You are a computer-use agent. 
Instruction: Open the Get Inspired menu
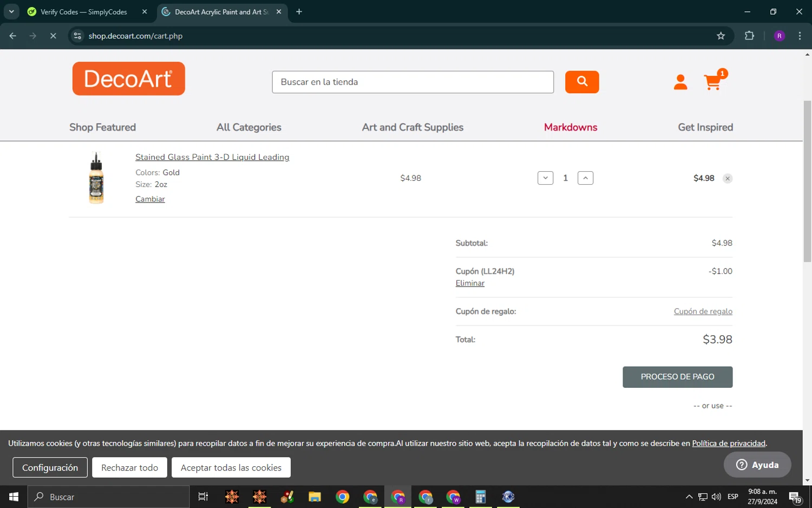(705, 127)
